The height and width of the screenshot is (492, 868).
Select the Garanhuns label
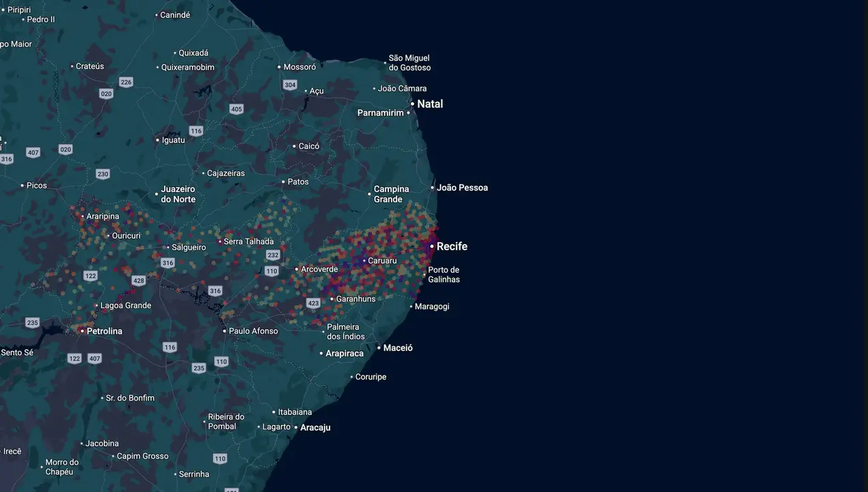[356, 299]
